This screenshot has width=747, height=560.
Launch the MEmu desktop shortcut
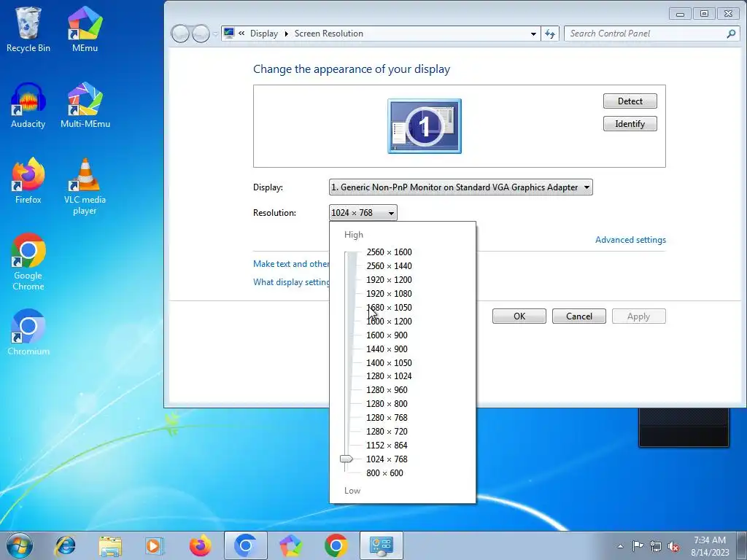point(85,29)
